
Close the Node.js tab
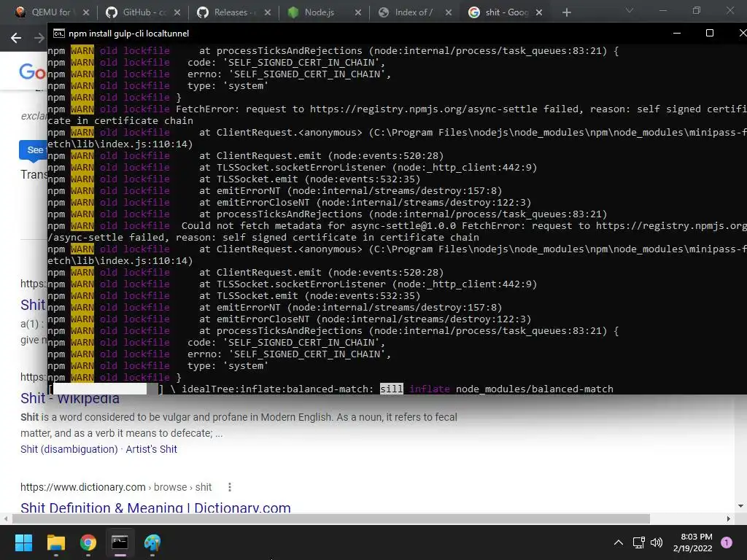(358, 12)
